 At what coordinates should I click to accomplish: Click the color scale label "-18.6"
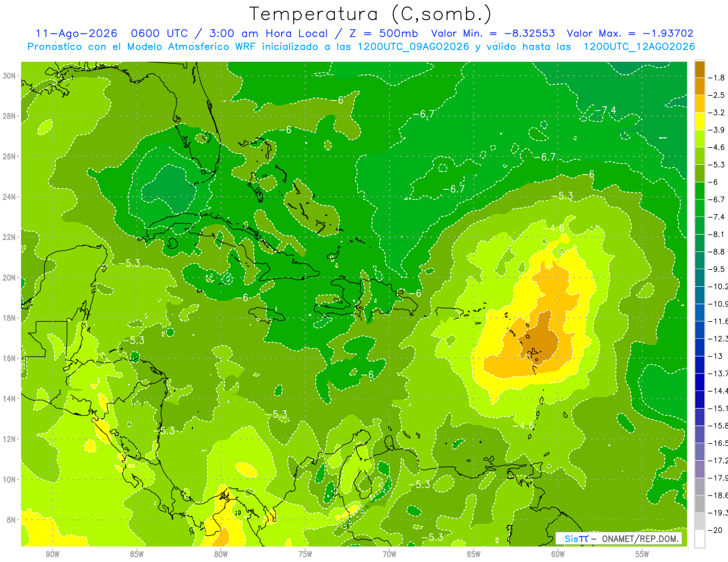[x=718, y=495]
